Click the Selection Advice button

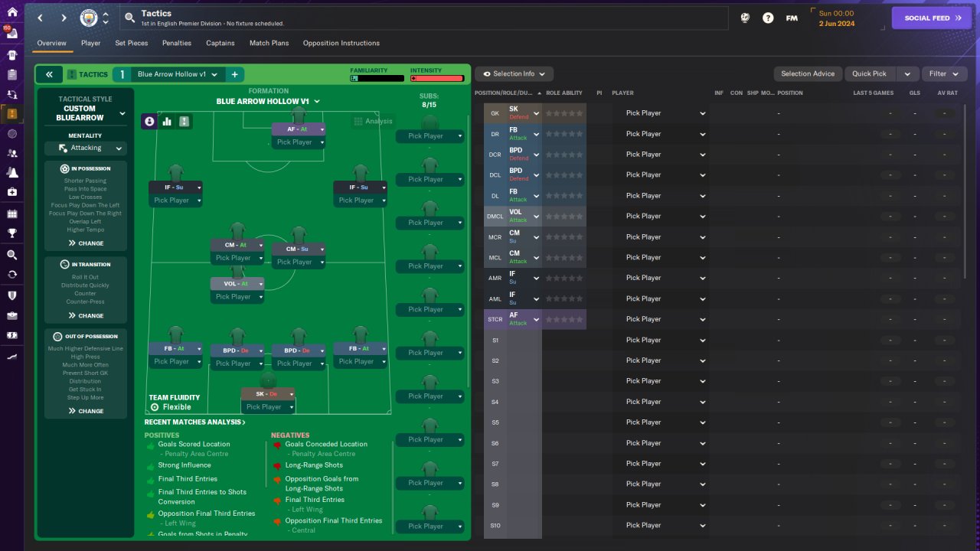pos(808,74)
